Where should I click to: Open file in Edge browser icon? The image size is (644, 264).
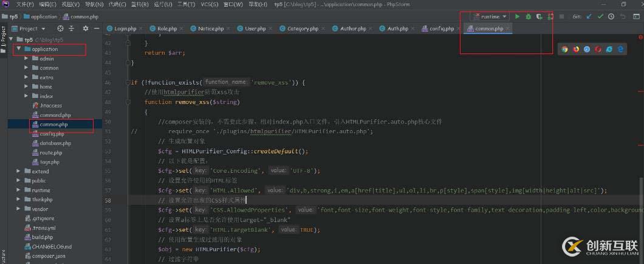coord(620,49)
